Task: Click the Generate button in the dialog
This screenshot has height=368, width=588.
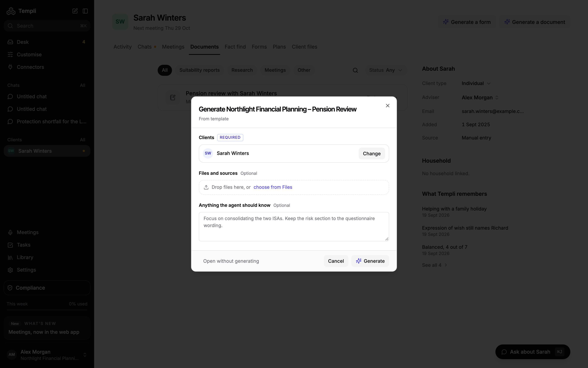Action: [370, 261]
